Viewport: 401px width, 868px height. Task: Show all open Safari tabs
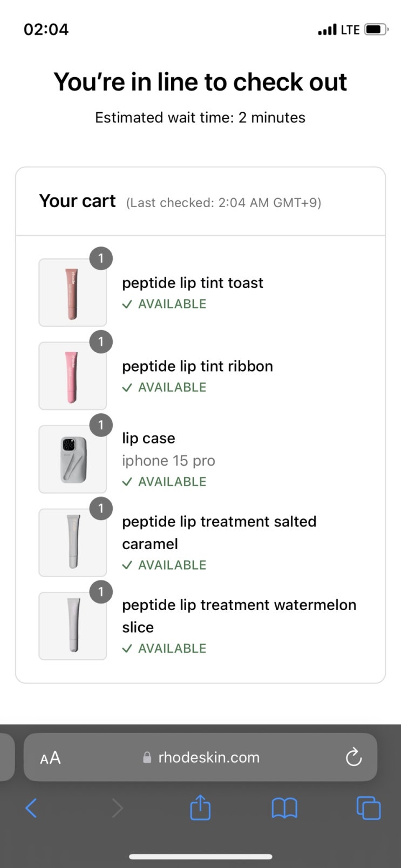tap(369, 808)
